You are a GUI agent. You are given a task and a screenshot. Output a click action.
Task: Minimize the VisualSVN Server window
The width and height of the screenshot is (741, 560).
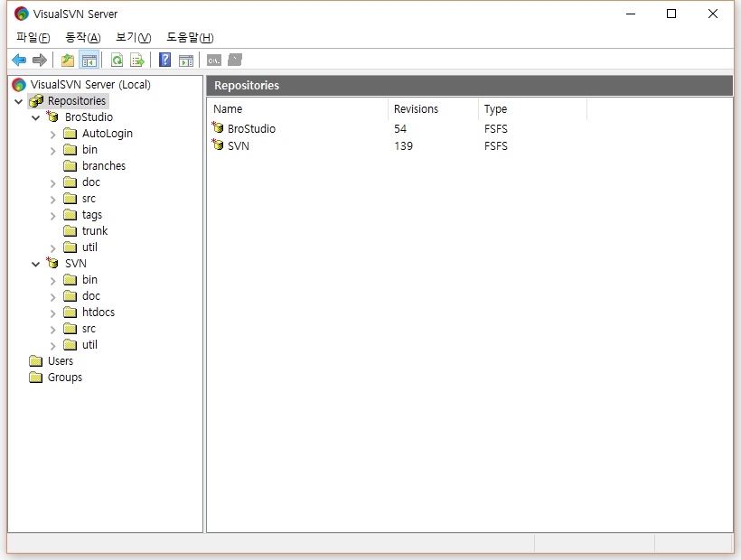tap(631, 14)
